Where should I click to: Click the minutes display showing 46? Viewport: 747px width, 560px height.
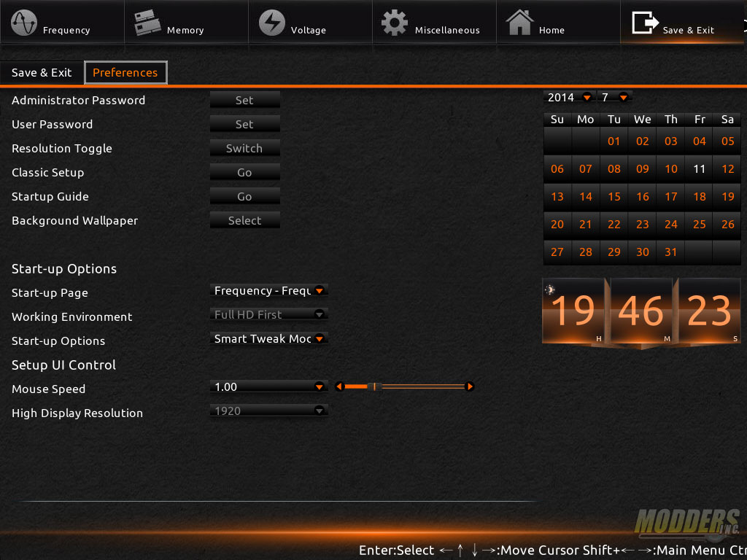point(641,311)
